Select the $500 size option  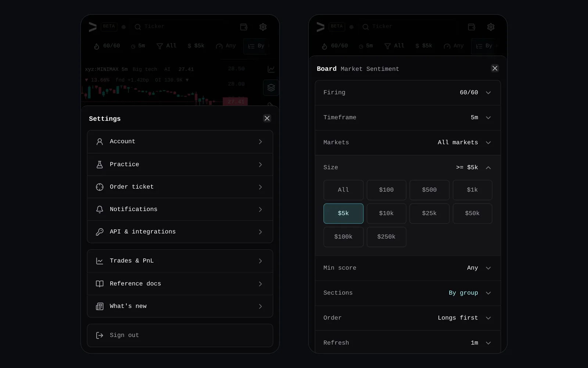(x=429, y=190)
